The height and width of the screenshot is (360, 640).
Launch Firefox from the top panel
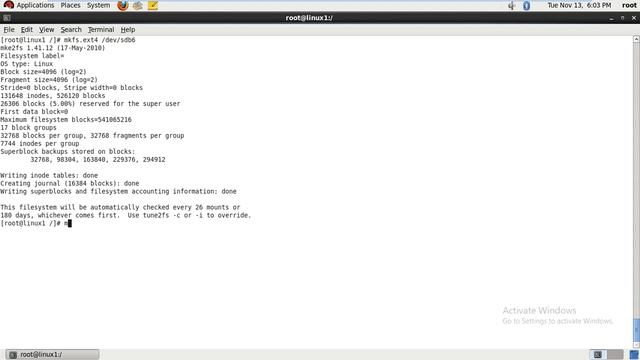(x=122, y=6)
